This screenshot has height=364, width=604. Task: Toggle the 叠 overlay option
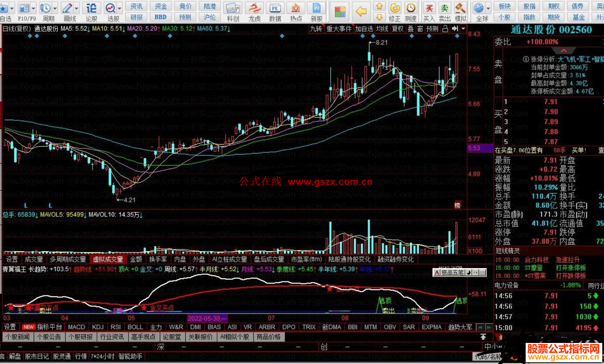(x=411, y=29)
